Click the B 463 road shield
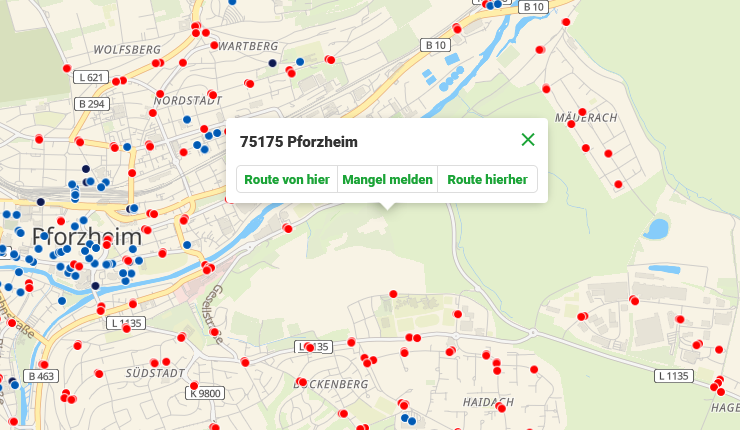 pyautogui.click(x=43, y=376)
